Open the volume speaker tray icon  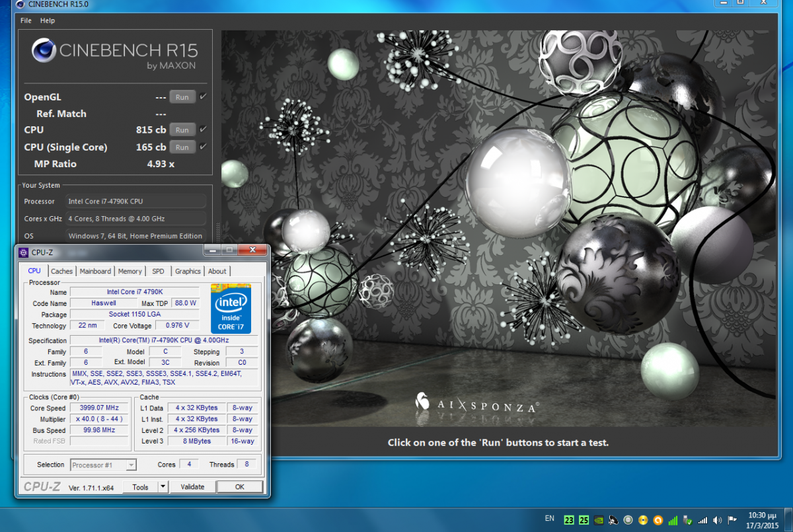(x=717, y=520)
